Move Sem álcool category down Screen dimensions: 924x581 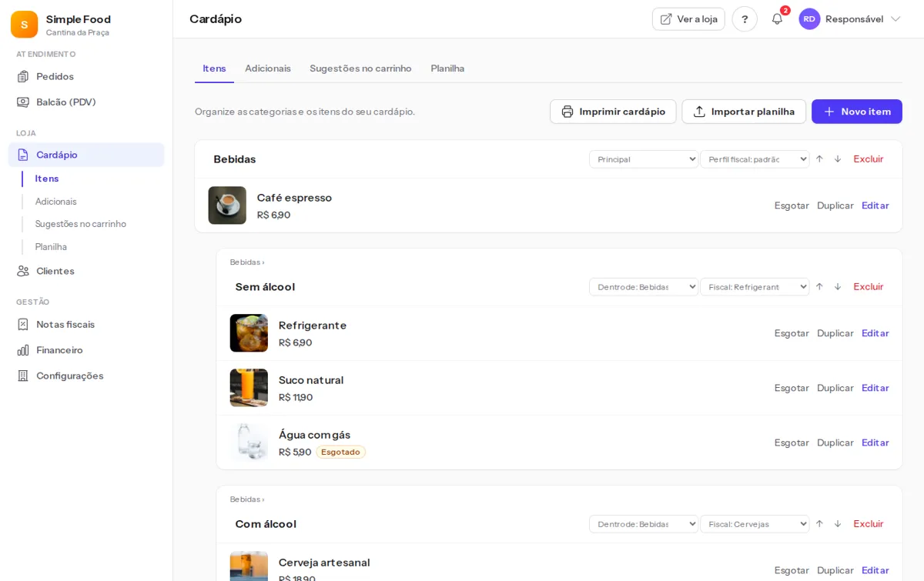(x=838, y=287)
